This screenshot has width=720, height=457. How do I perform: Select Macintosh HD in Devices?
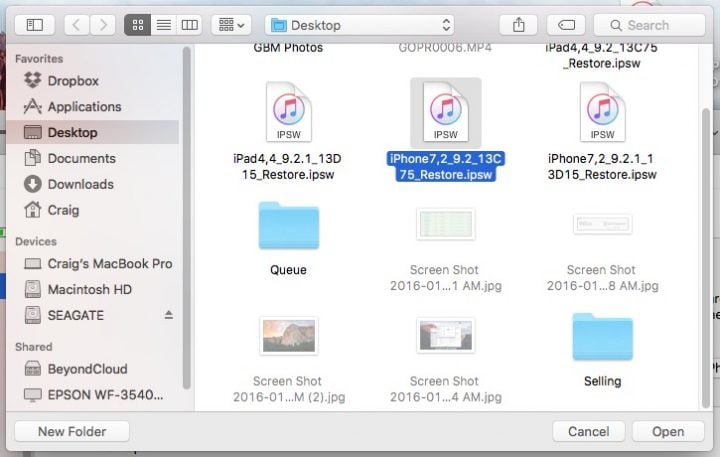(x=92, y=289)
